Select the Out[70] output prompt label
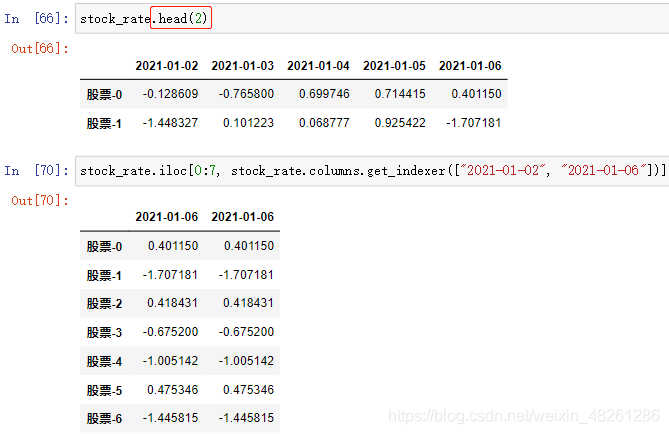This screenshot has height=434, width=669. (x=40, y=200)
